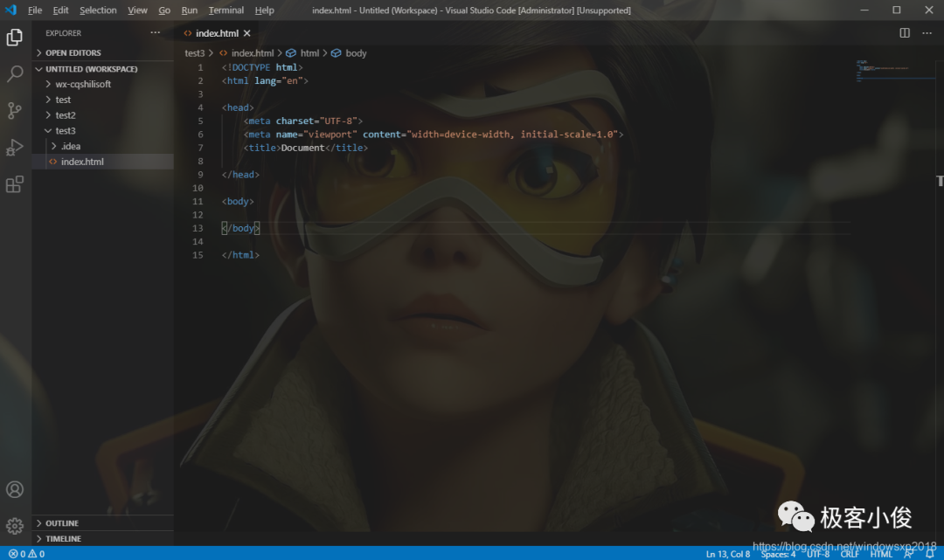
Task: Open the Run menu
Action: click(189, 10)
